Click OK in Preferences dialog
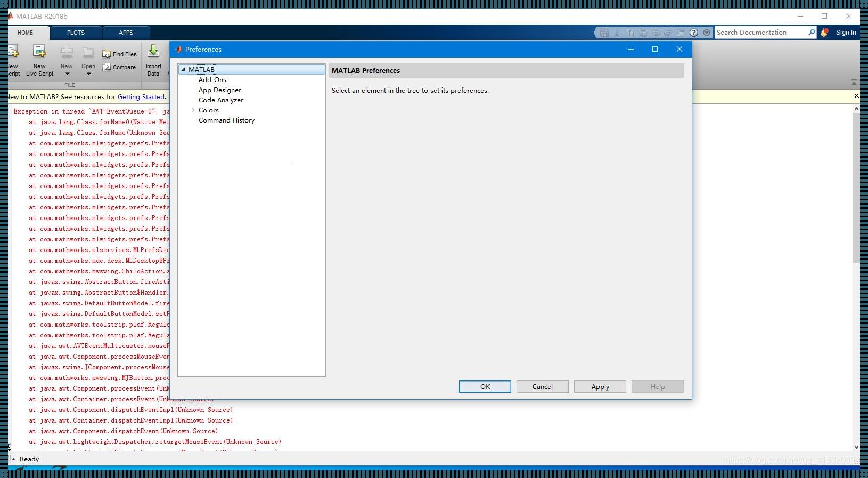The width and height of the screenshot is (868, 478). [485, 387]
